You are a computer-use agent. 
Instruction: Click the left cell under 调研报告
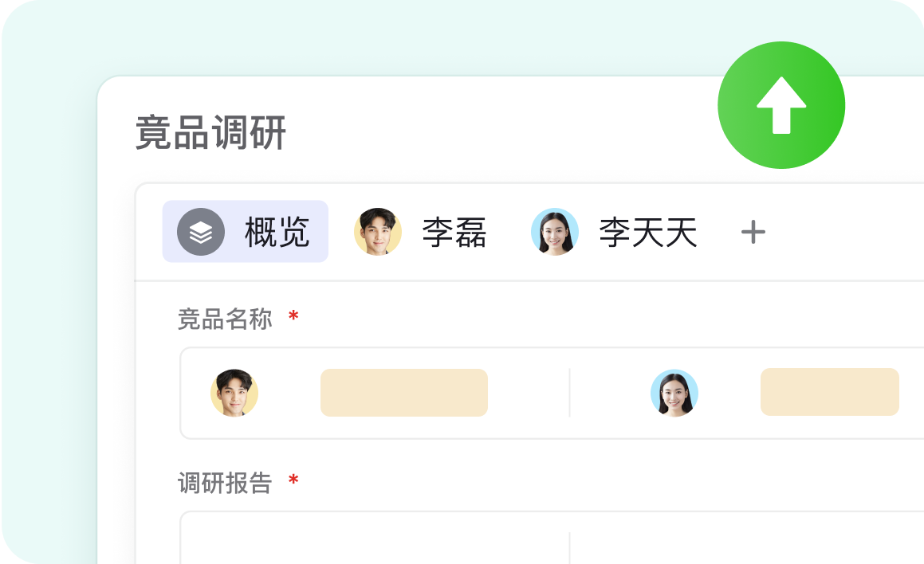point(375,542)
